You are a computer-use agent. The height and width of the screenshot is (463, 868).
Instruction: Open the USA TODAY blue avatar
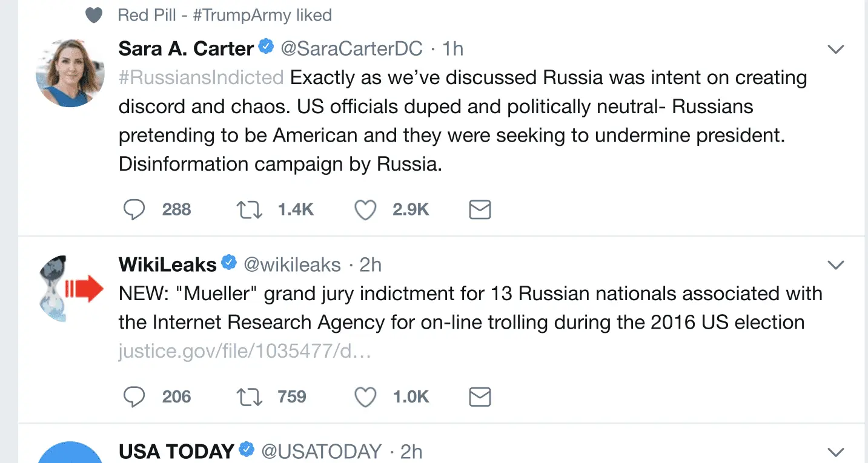tap(70, 454)
